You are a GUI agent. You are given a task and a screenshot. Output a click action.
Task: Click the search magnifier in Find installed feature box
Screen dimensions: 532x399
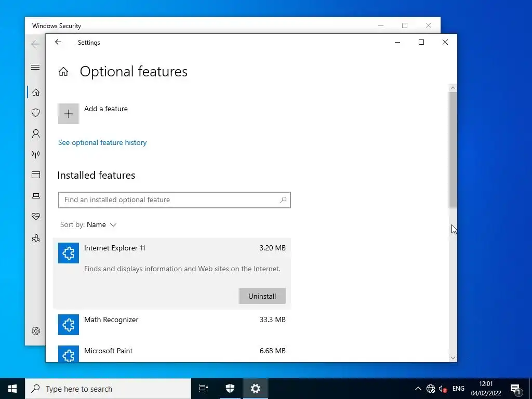pos(283,200)
